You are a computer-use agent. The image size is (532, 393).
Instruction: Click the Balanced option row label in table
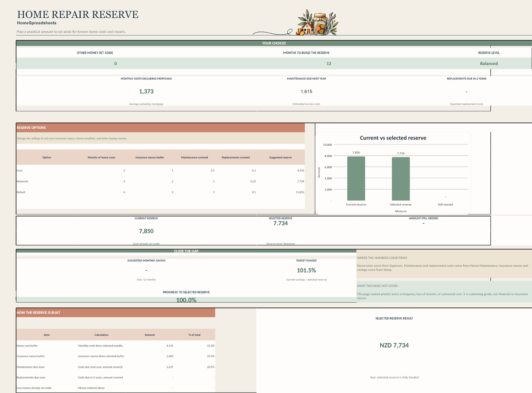pyautogui.click(x=22, y=181)
